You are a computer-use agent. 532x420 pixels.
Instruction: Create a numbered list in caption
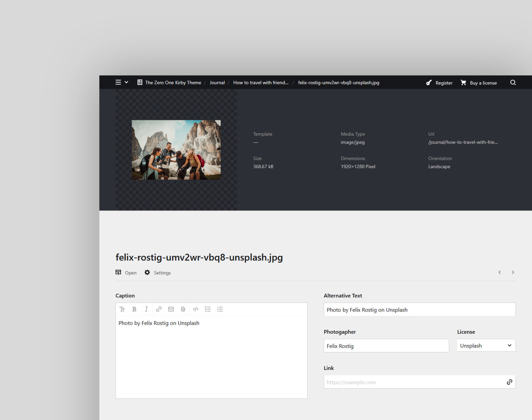tap(220, 309)
